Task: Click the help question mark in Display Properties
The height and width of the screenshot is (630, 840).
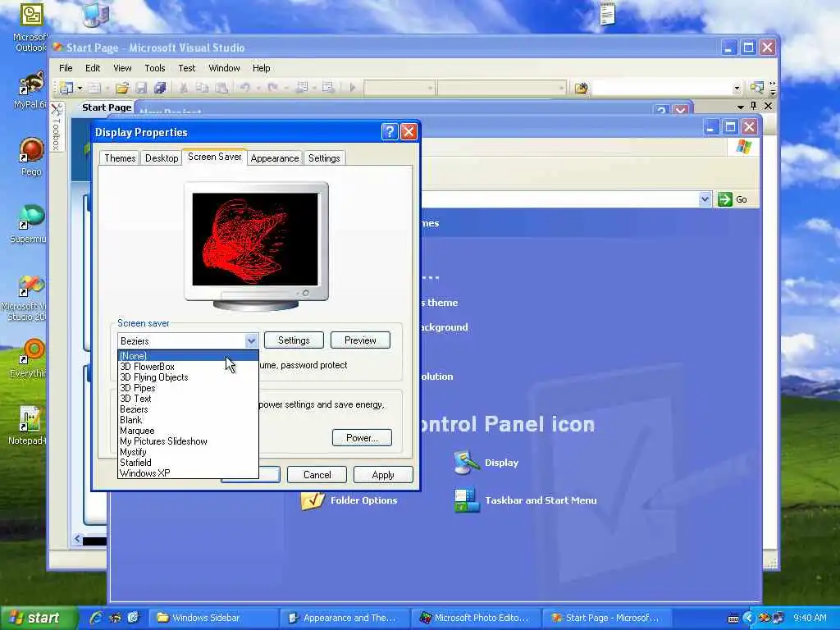Action: pyautogui.click(x=390, y=132)
